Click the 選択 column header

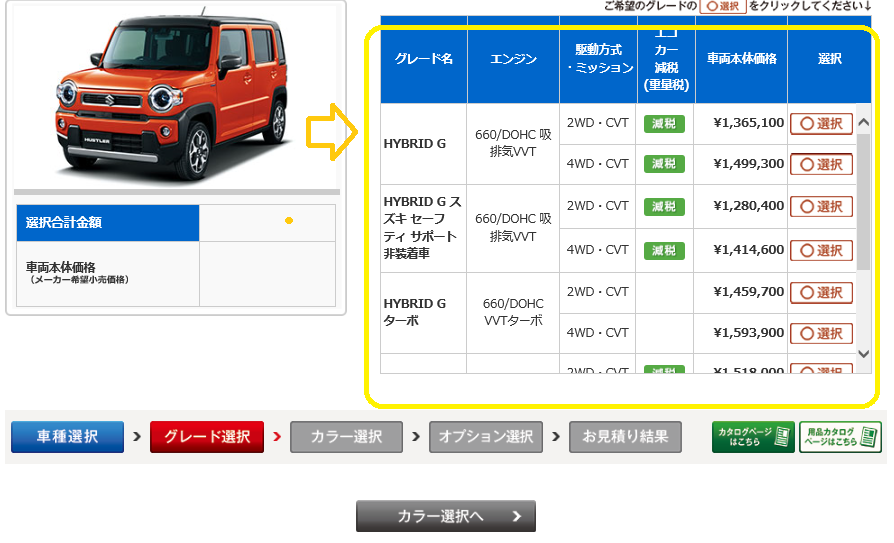pyautogui.click(x=830, y=59)
